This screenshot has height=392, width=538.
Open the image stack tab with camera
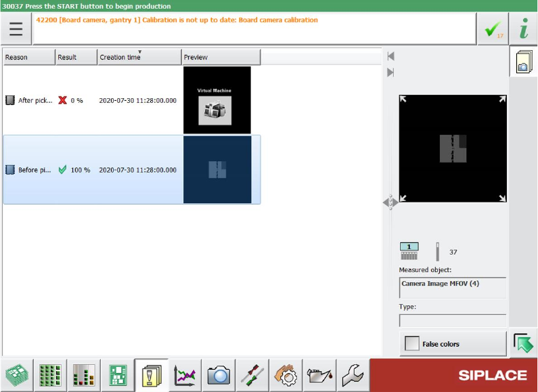coord(524,62)
